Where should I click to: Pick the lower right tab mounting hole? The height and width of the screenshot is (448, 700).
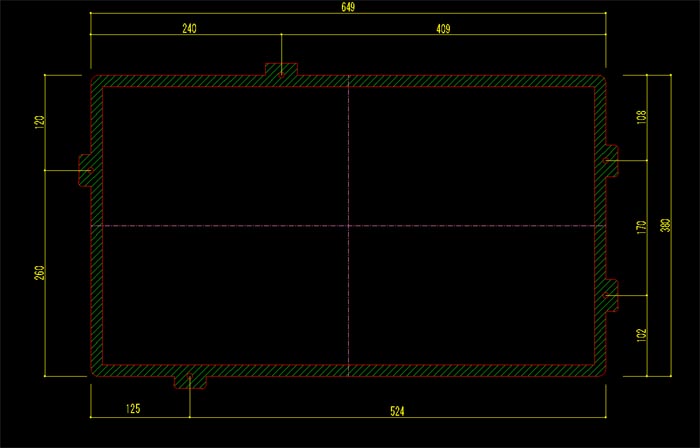pos(605,295)
